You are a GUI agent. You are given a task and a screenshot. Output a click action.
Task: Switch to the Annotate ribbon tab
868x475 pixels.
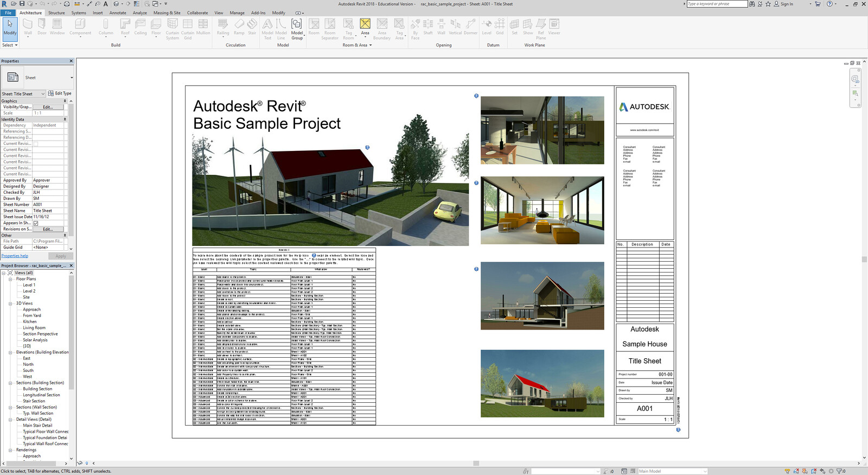coord(118,12)
